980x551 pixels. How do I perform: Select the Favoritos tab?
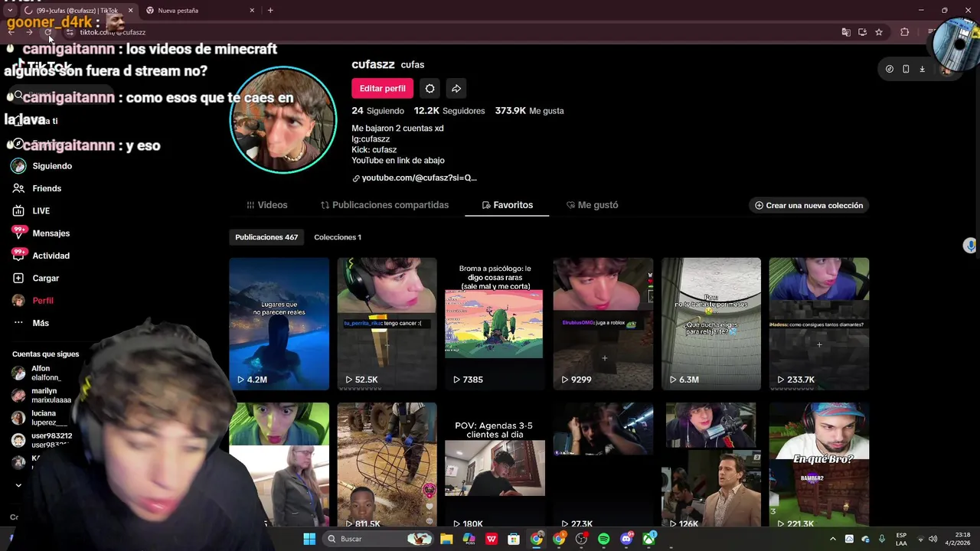click(x=507, y=205)
